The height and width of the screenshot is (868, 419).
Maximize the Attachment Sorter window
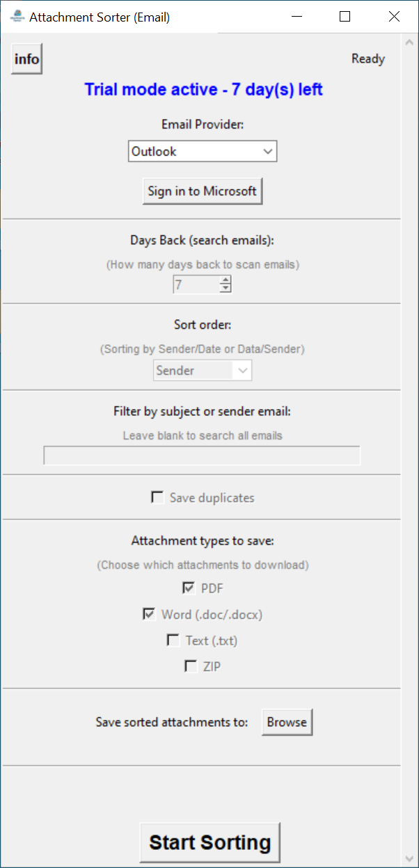pos(345,17)
